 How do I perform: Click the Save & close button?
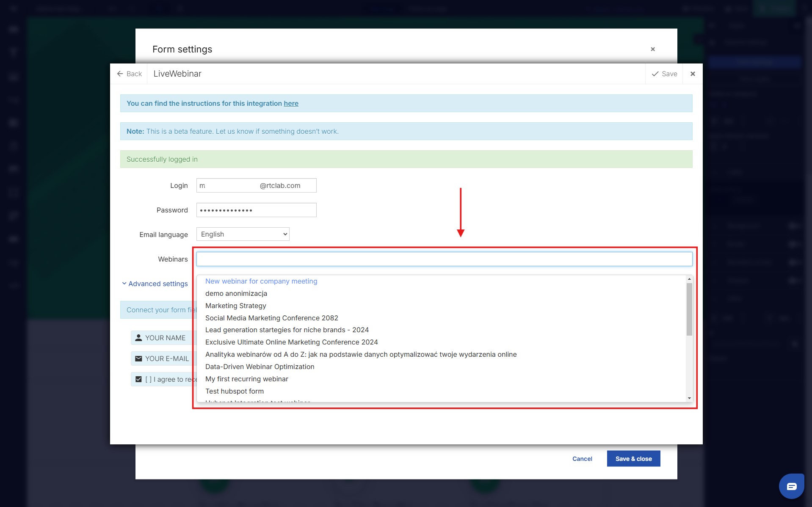[633, 459]
